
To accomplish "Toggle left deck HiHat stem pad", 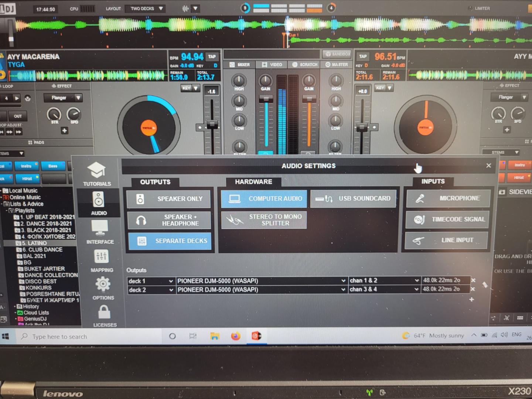I will click(27, 179).
